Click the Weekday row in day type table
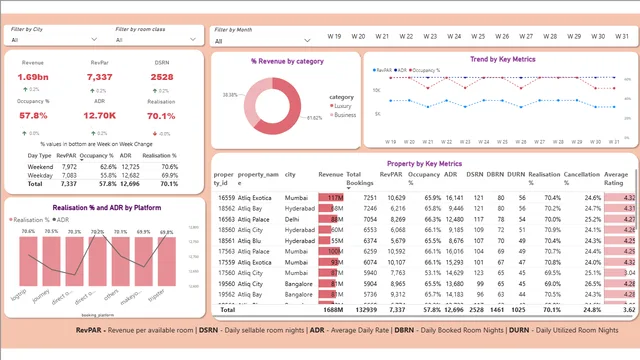This screenshot has height=360, width=640. [103, 176]
